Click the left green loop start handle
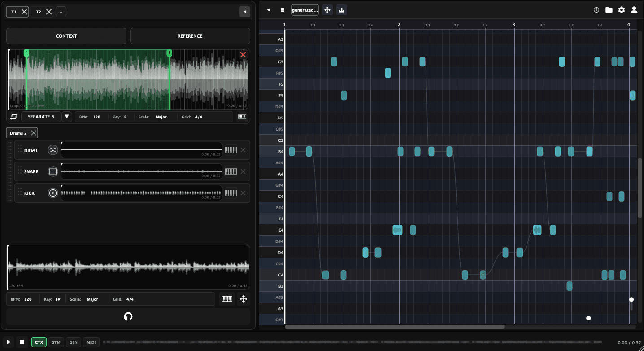Viewport: 644px width, 351px height. point(26,53)
